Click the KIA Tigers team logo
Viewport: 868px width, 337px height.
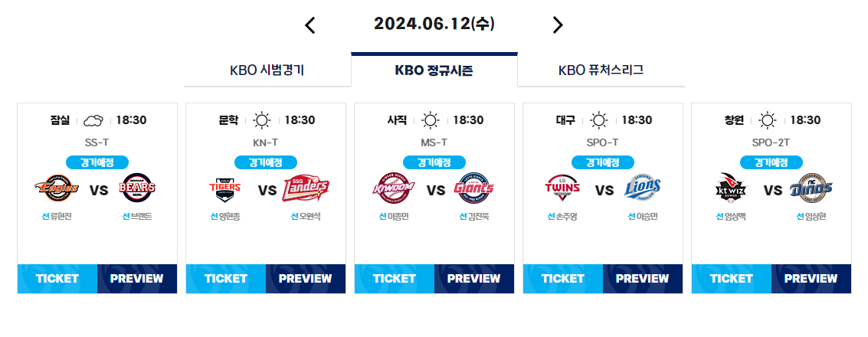[224, 189]
